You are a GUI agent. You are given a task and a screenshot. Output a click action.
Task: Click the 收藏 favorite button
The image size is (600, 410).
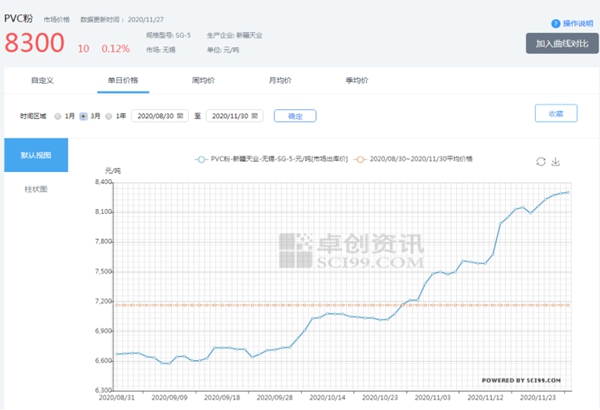tap(556, 113)
